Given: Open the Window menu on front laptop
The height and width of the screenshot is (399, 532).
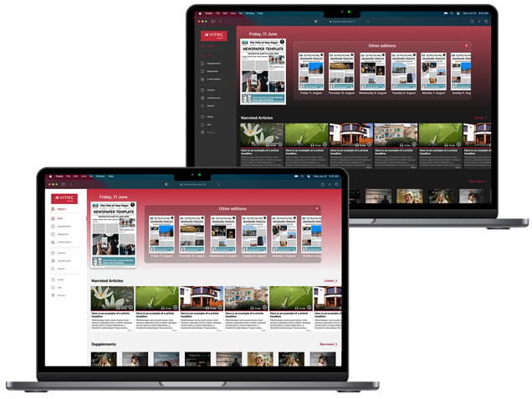Looking at the screenshot, I should point(100,176).
